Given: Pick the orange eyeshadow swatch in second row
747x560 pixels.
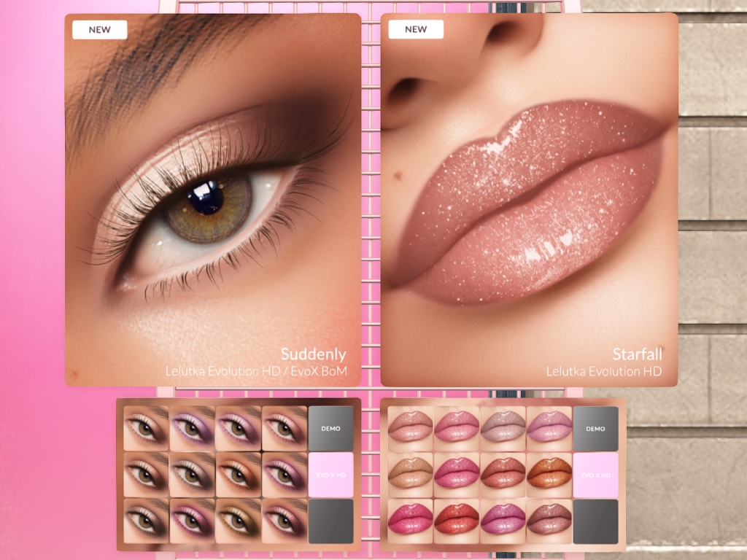Looking at the screenshot, I should pyautogui.click(x=239, y=475).
